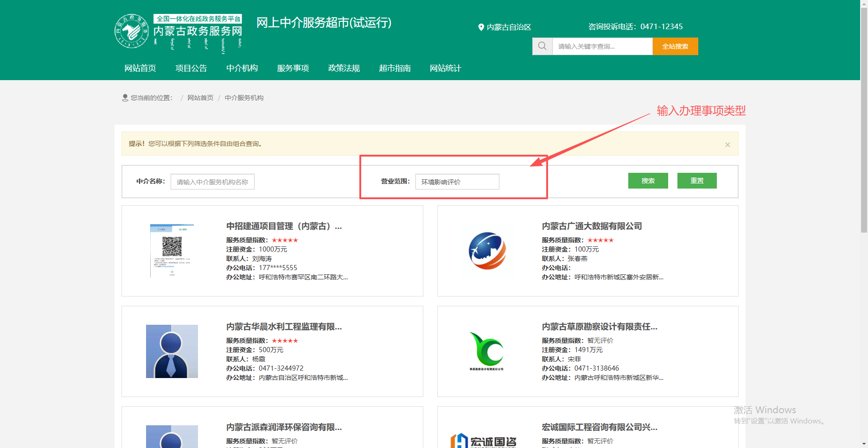Screen dimensions: 868x448
Task: Click the 营业范围 field containing 环境影响评价
Action: (x=457, y=182)
